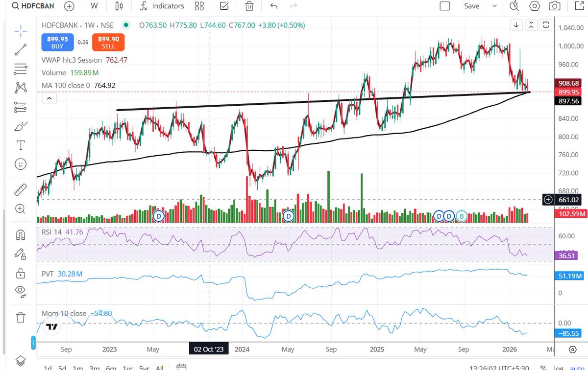Select the Text annotation tool
This screenshot has width=588, height=370.
click(21, 145)
